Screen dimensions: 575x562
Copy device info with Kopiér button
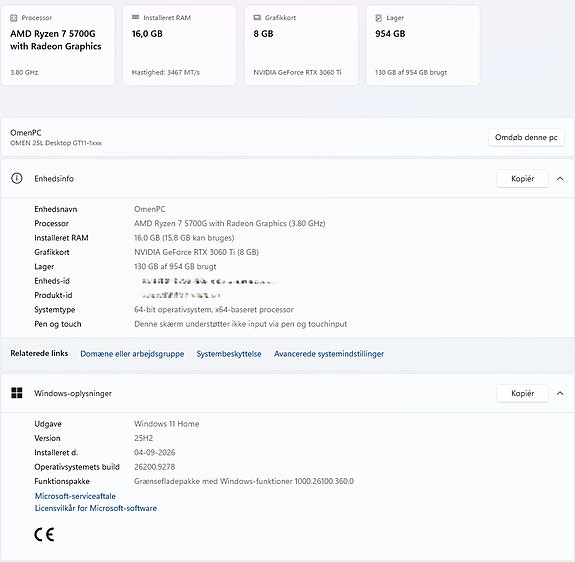(x=522, y=179)
